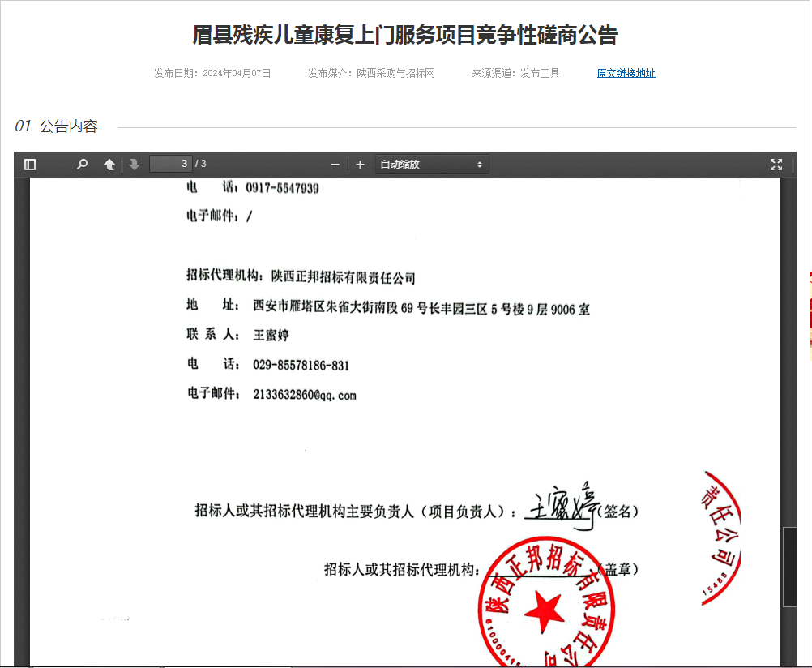The image size is (812, 668).
Task: Click the 发布日期 2024年04月07日 text
Action: coord(212,73)
